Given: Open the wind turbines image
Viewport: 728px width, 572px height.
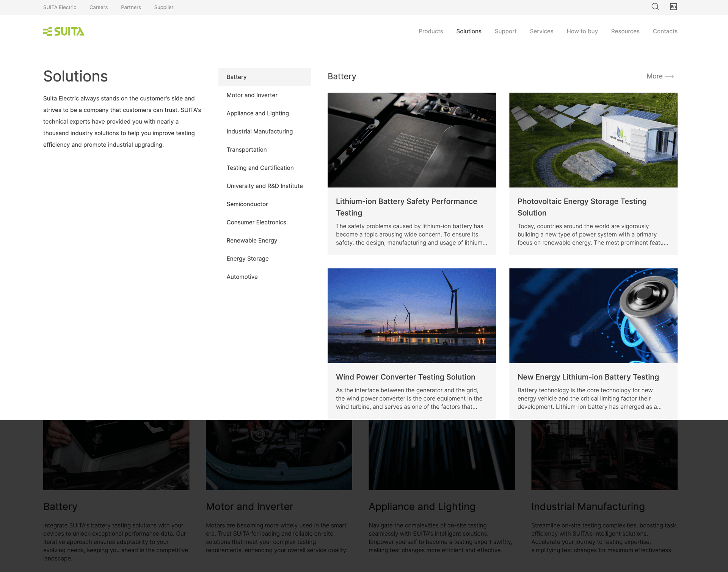Looking at the screenshot, I should [x=412, y=316].
